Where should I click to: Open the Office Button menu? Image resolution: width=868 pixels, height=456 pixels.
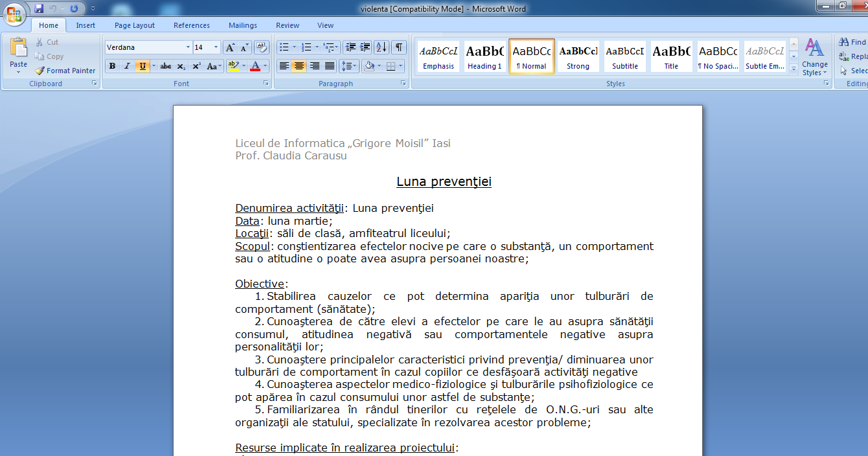14,14
